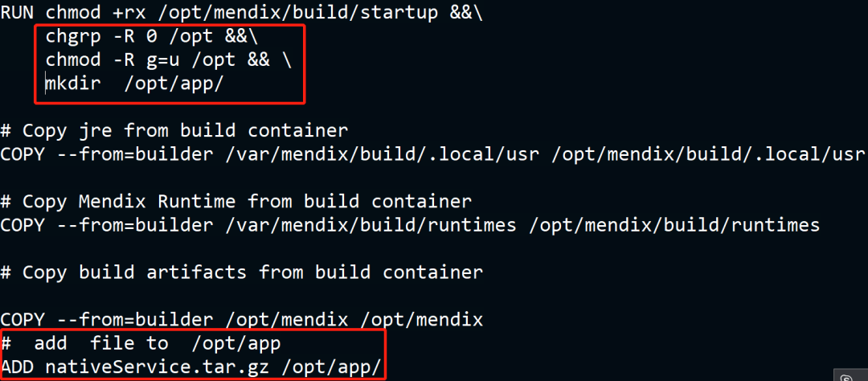The width and height of the screenshot is (868, 381).
Task: Click '/opt/mendix/build/.local/usr' destination path
Action: tap(709, 154)
